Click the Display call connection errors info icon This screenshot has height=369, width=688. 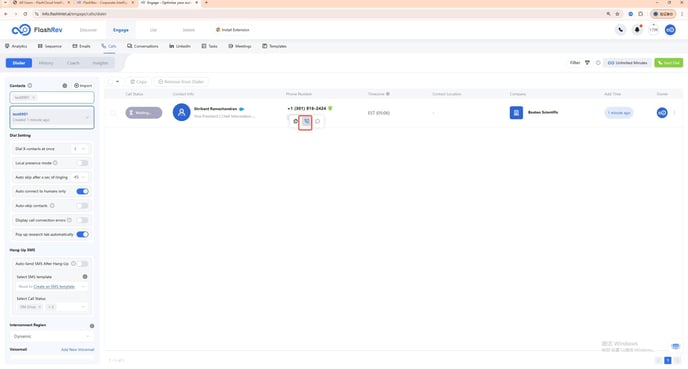click(69, 220)
